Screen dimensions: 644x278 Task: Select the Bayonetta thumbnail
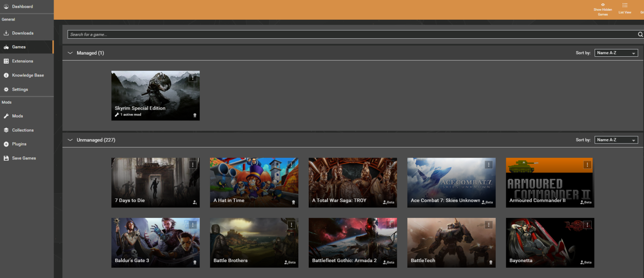tap(550, 242)
